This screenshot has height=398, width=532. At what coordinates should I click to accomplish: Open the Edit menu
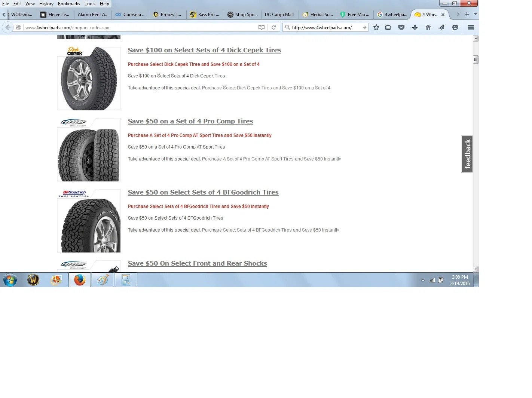(17, 4)
